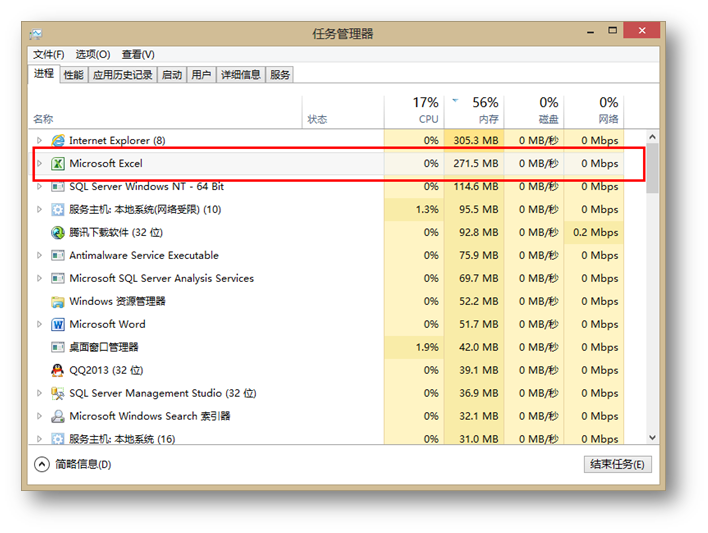
Task: Open the 文件(F) menu
Action: [49, 55]
